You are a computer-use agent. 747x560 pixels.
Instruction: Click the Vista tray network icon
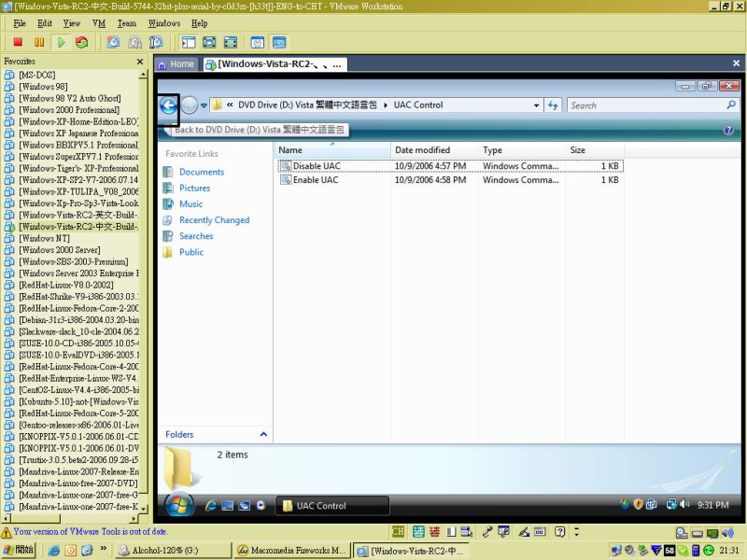(671, 504)
